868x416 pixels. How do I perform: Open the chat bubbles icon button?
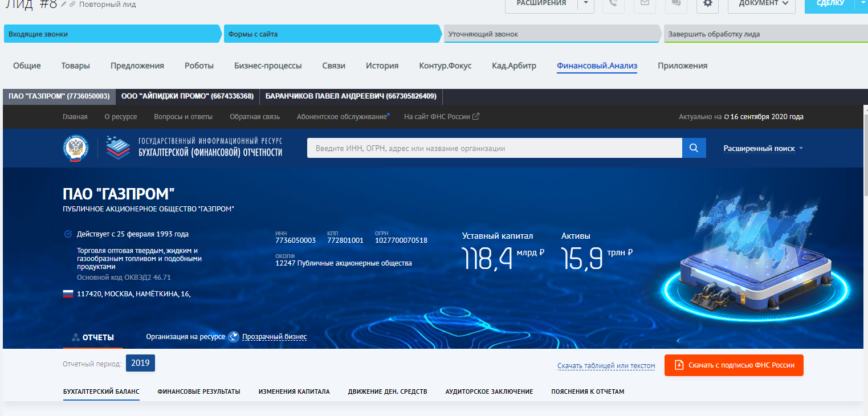point(676,3)
